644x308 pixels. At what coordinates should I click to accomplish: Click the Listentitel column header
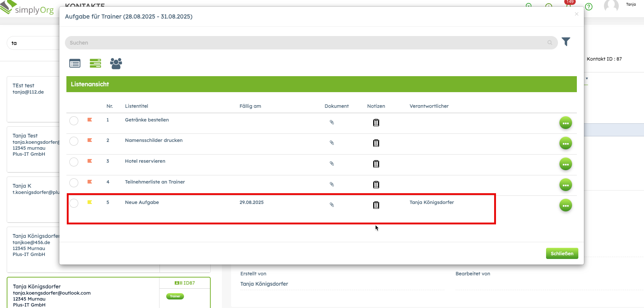coord(137,106)
